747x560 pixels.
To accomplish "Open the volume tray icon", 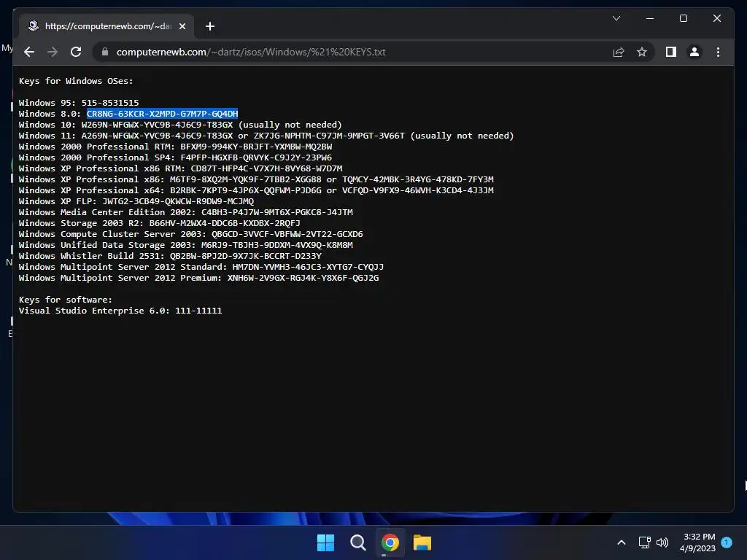I will pos(662,542).
